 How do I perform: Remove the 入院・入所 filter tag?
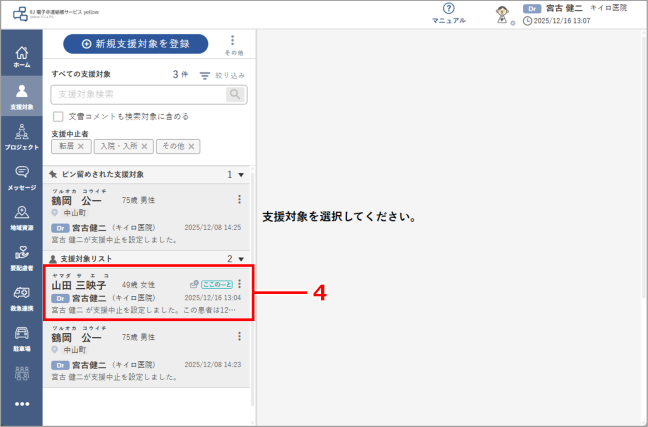point(144,146)
